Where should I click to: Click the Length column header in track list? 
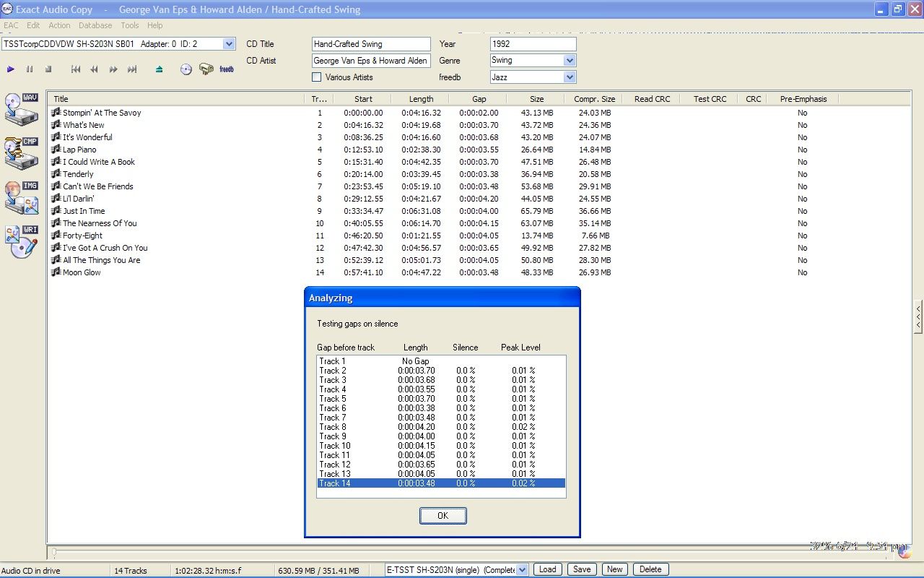421,99
